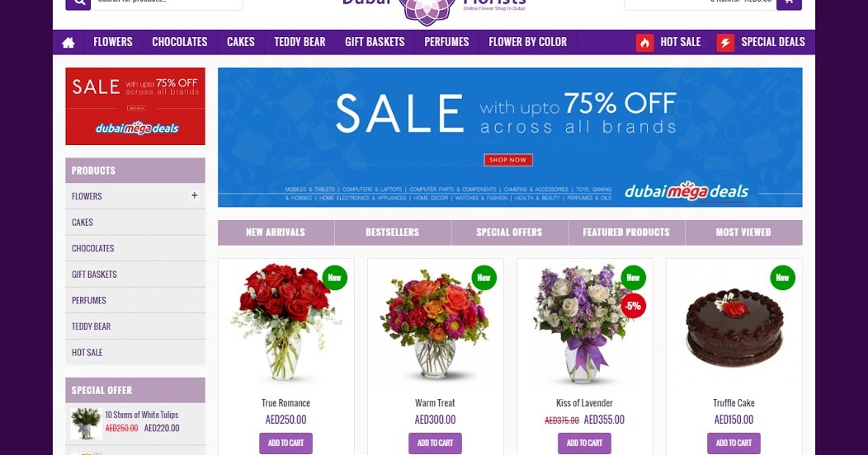
Task: Click the search magnifier icon button
Action: point(78,3)
